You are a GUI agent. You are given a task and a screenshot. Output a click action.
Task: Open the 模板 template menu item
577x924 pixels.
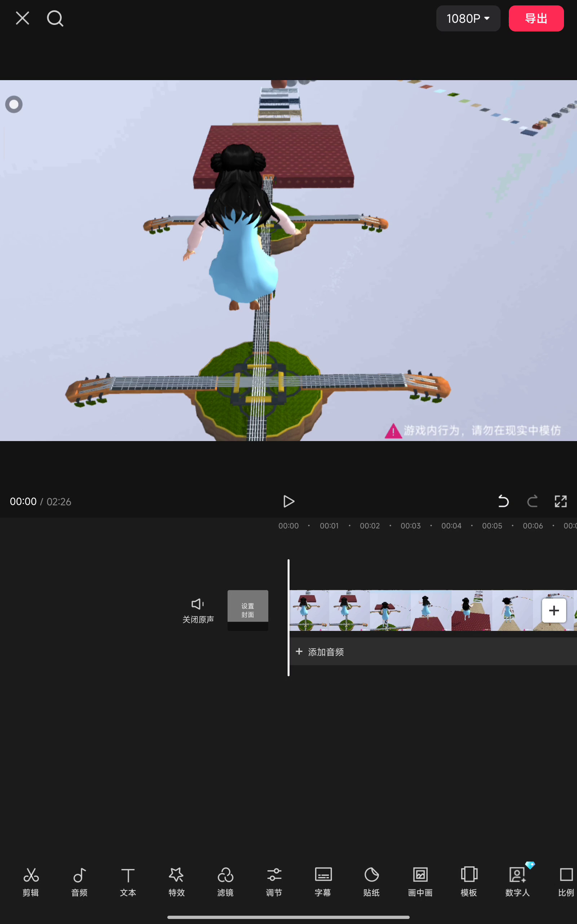tap(468, 881)
